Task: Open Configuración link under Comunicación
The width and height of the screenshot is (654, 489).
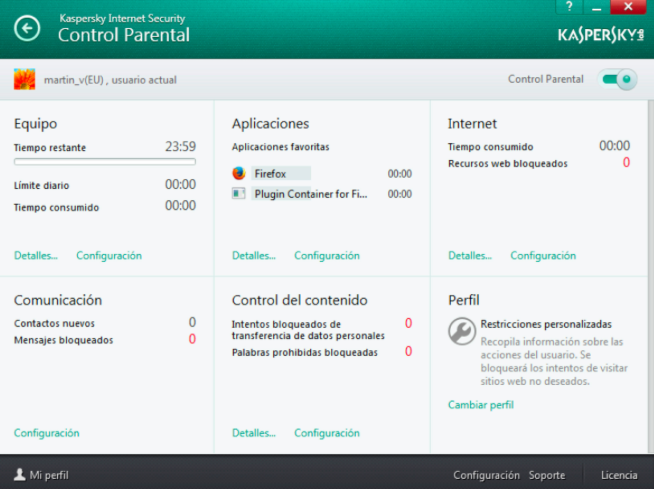Action: [47, 433]
